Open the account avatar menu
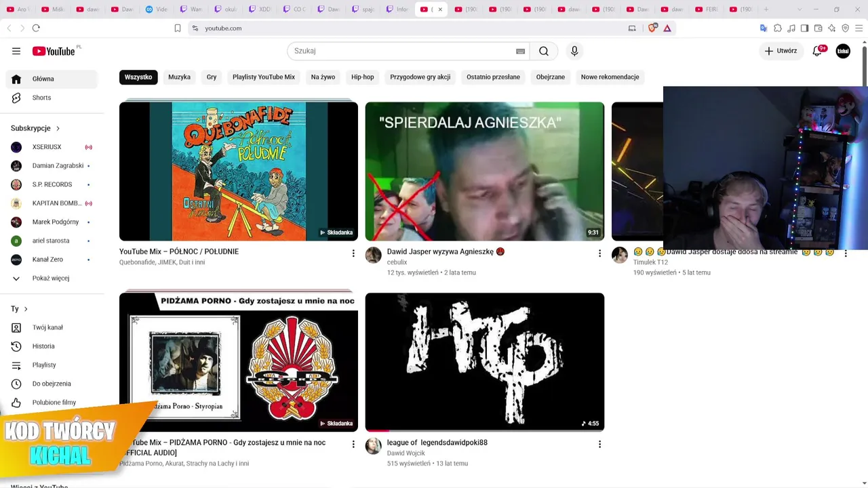The height and width of the screenshot is (488, 868). 843,51
